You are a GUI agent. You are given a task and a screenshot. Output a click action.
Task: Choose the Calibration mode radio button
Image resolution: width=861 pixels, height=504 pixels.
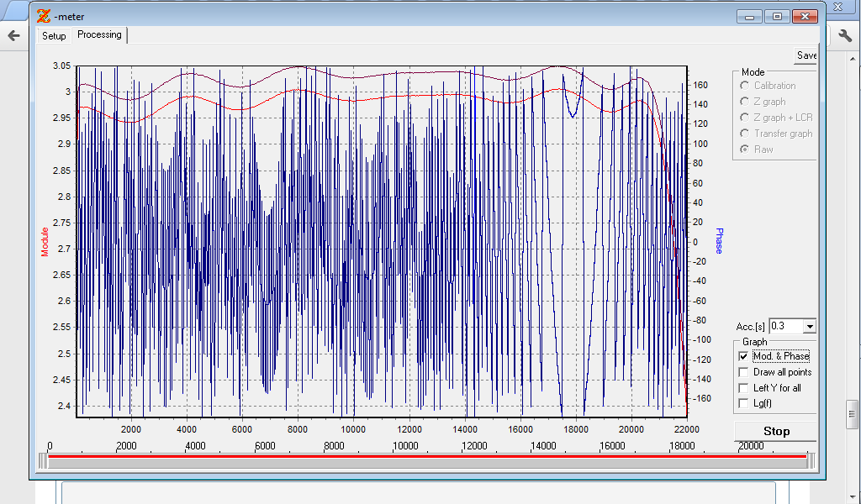click(x=745, y=86)
